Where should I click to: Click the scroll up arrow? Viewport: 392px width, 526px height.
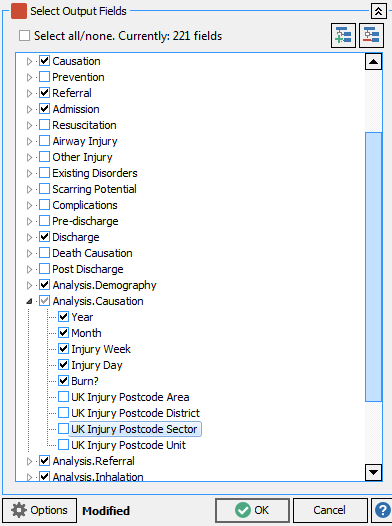[373, 62]
